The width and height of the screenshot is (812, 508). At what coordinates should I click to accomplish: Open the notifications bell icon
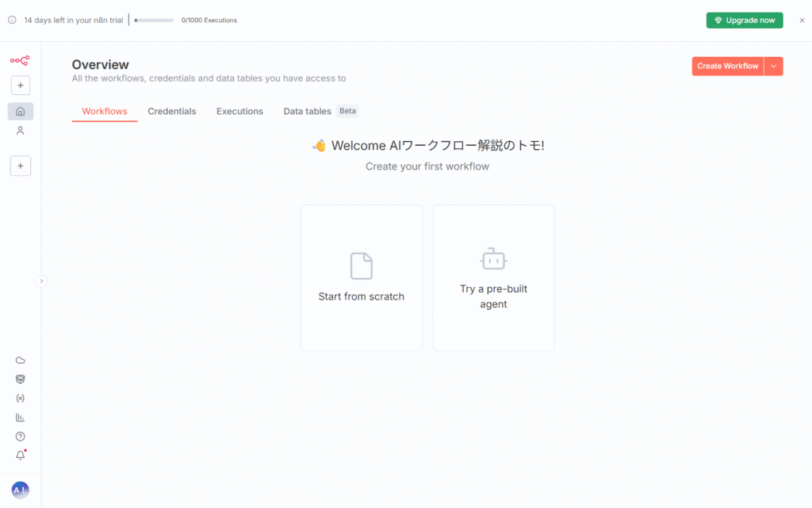click(21, 455)
